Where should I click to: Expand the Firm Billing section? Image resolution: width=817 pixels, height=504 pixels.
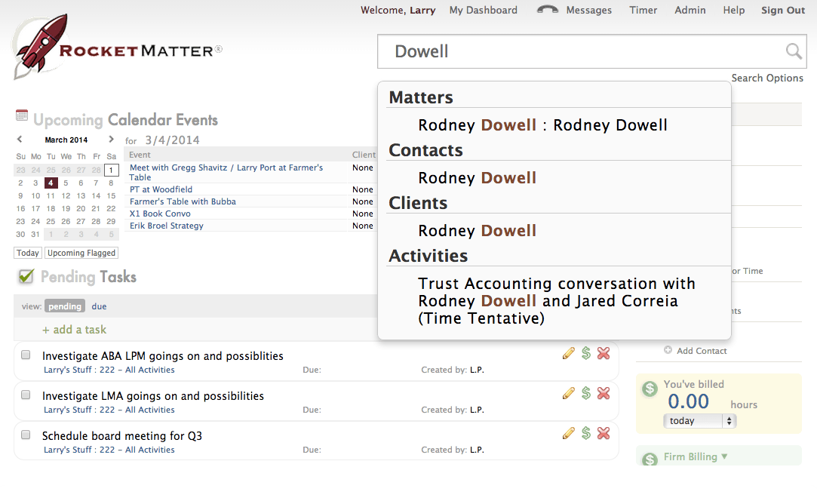coord(695,456)
